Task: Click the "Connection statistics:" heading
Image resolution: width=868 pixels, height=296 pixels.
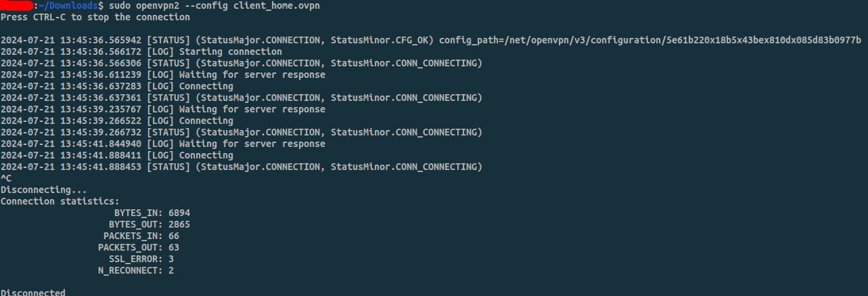Action: (60, 201)
